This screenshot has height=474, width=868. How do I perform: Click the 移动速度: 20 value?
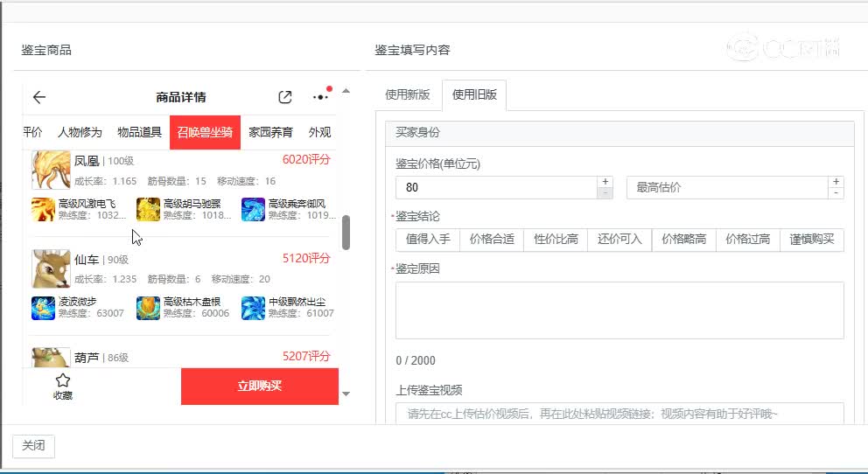coord(241,279)
